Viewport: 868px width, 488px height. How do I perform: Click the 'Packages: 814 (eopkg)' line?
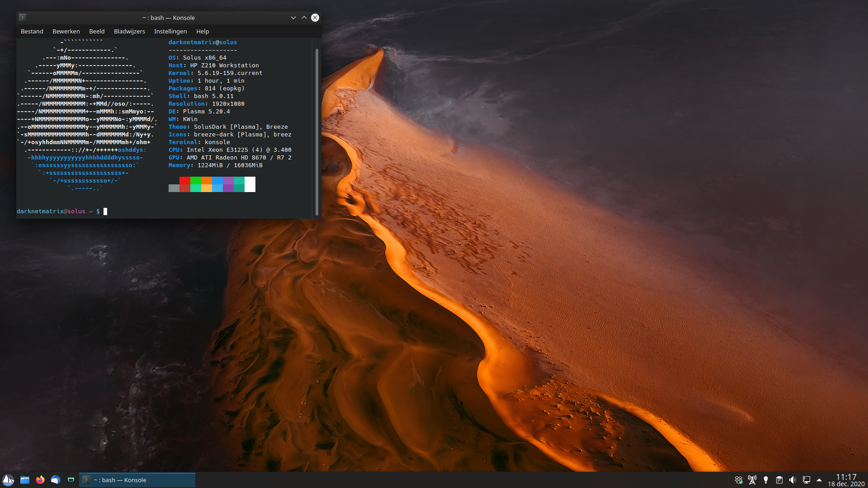(x=207, y=88)
